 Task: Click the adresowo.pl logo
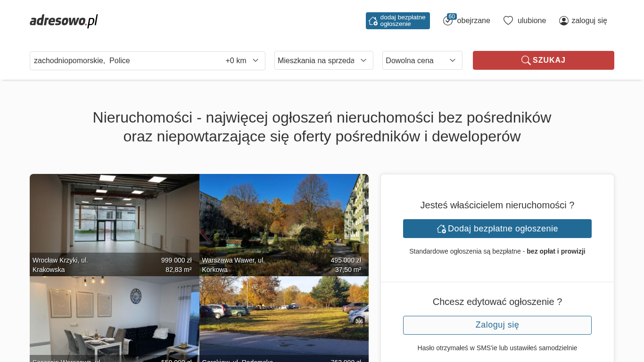(x=64, y=21)
